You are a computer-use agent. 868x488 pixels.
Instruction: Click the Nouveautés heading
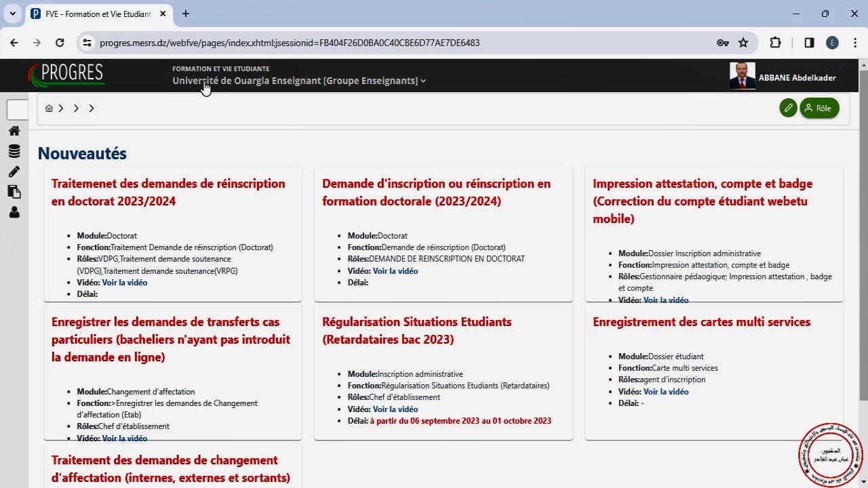coord(82,153)
